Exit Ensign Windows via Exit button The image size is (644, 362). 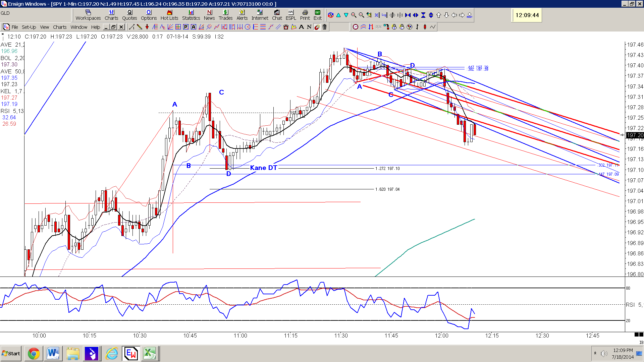[318, 15]
